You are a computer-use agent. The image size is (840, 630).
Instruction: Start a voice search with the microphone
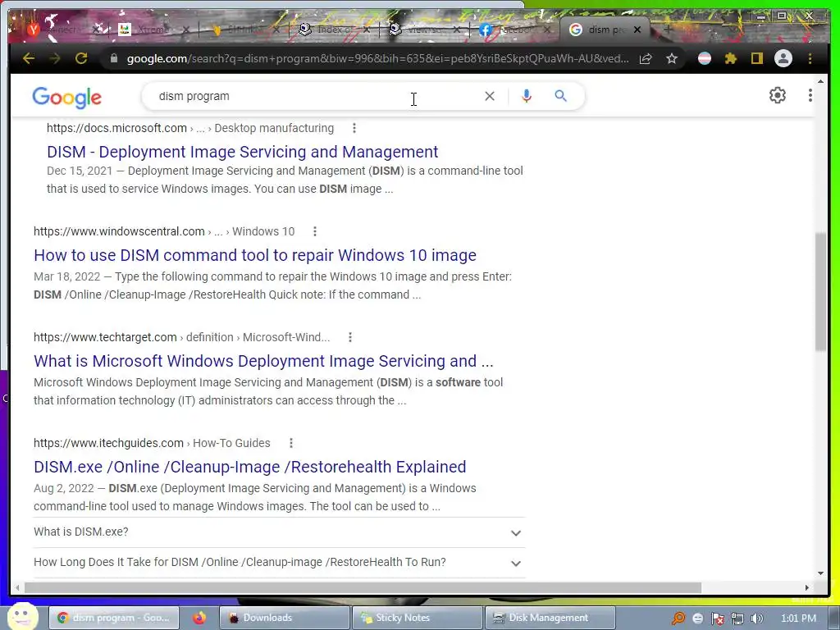point(526,96)
